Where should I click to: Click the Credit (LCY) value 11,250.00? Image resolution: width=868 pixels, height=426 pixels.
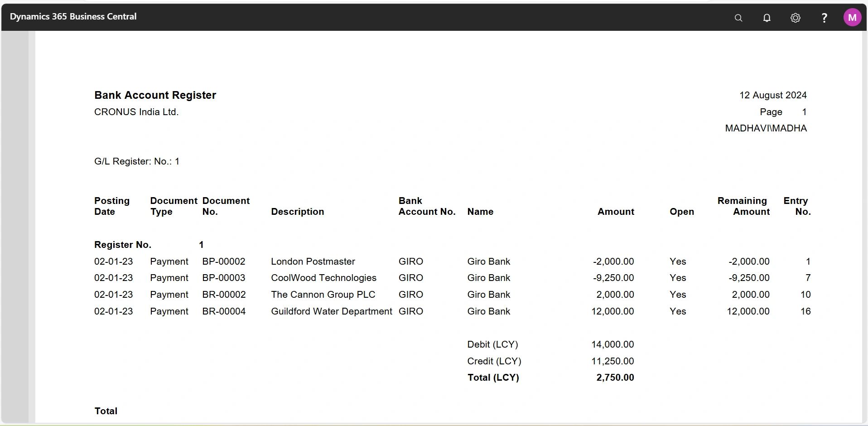[612, 361]
